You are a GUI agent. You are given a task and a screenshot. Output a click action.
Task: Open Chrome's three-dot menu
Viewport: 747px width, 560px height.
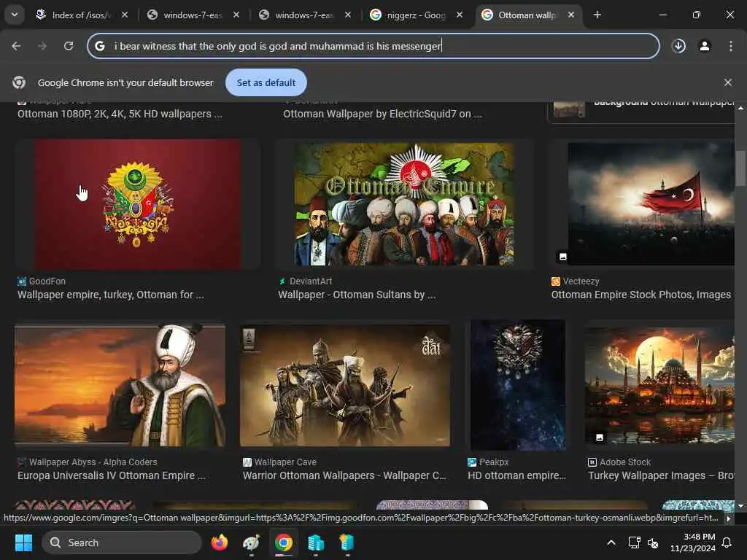[x=731, y=46]
